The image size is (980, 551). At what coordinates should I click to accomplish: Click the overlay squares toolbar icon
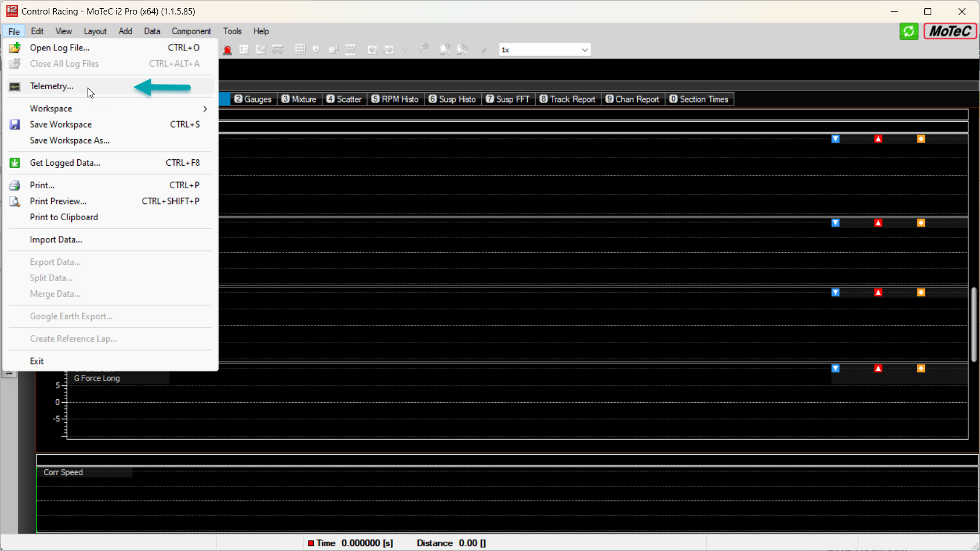[x=333, y=50]
